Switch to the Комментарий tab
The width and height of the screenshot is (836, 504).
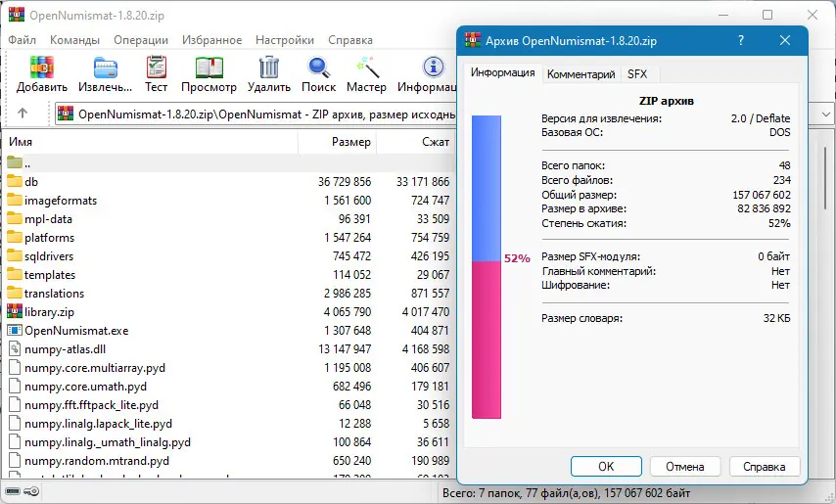(581, 74)
